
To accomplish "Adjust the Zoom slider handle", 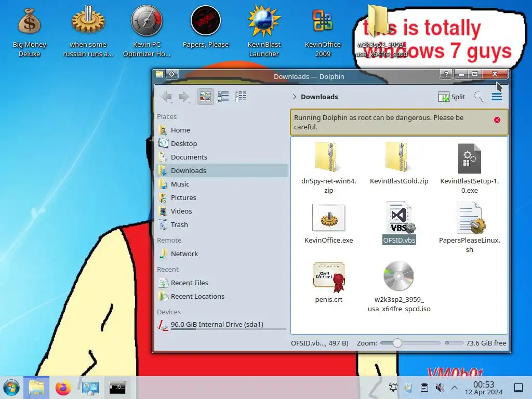I will 397,343.
